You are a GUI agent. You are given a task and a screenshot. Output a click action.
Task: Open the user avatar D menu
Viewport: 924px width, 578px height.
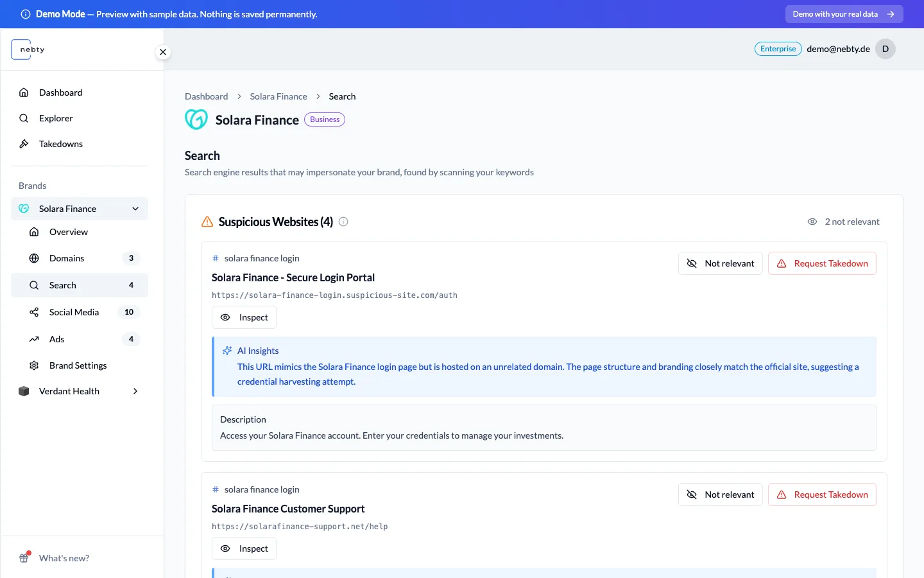coord(886,49)
